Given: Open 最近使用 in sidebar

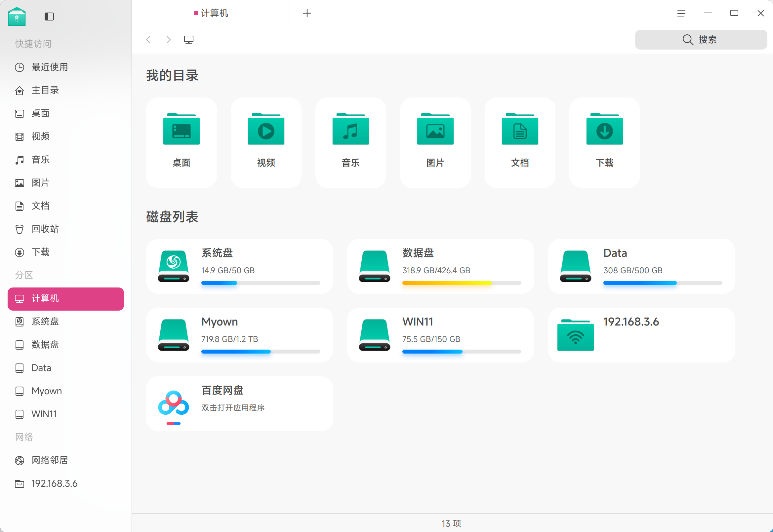Looking at the screenshot, I should coord(66,67).
